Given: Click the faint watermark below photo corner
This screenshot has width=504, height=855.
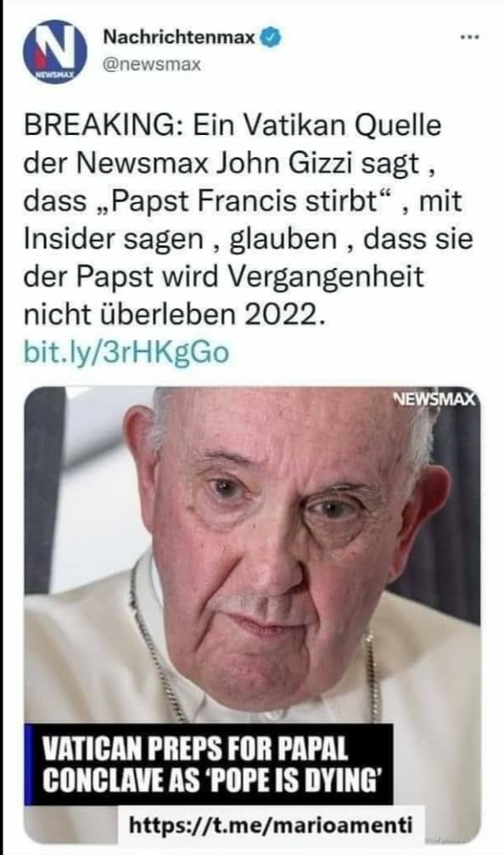Looking at the screenshot, I should [447, 838].
